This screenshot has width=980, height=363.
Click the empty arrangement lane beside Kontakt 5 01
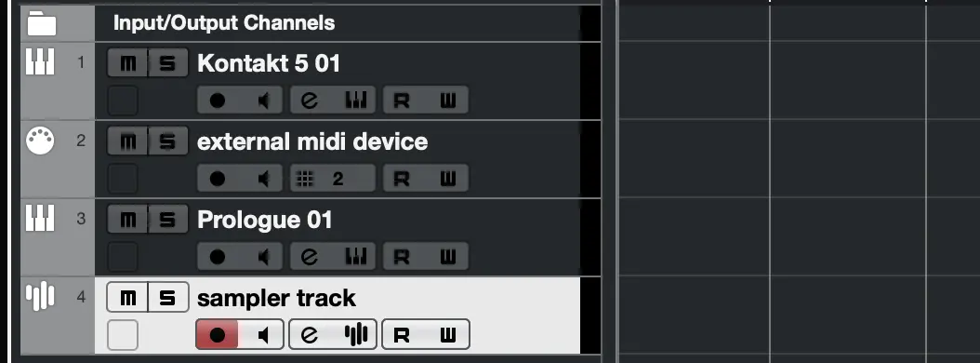(x=799, y=81)
